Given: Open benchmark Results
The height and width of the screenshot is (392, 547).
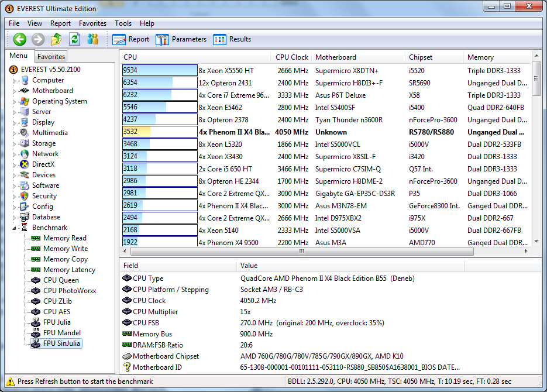Looking at the screenshot, I should [x=232, y=39].
